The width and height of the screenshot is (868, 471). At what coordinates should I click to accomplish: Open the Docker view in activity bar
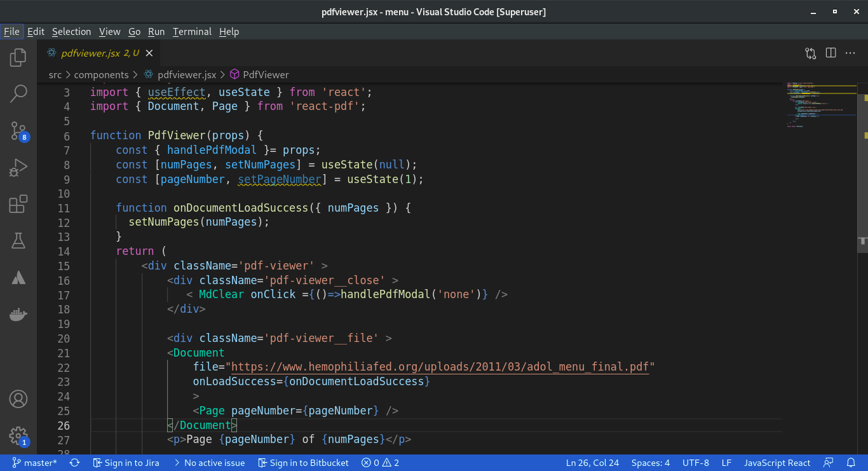click(18, 314)
